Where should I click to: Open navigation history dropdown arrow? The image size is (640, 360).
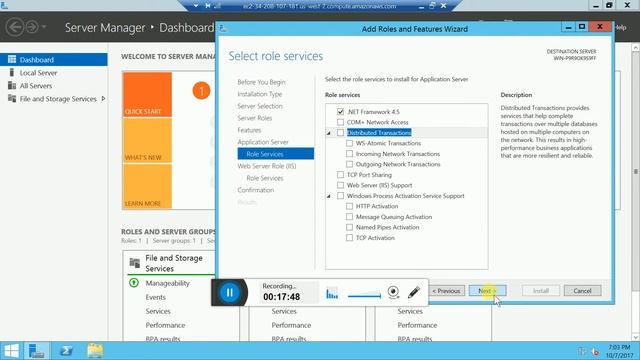pyautogui.click(x=44, y=27)
